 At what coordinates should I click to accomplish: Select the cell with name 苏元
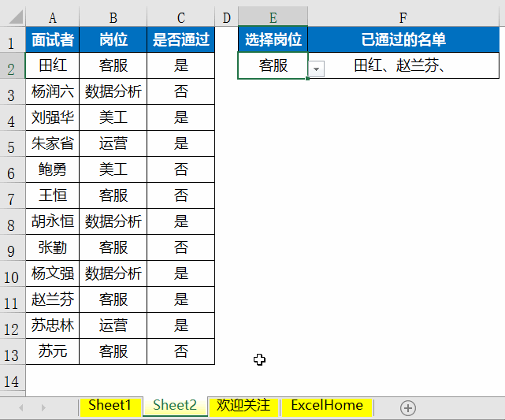(x=53, y=351)
